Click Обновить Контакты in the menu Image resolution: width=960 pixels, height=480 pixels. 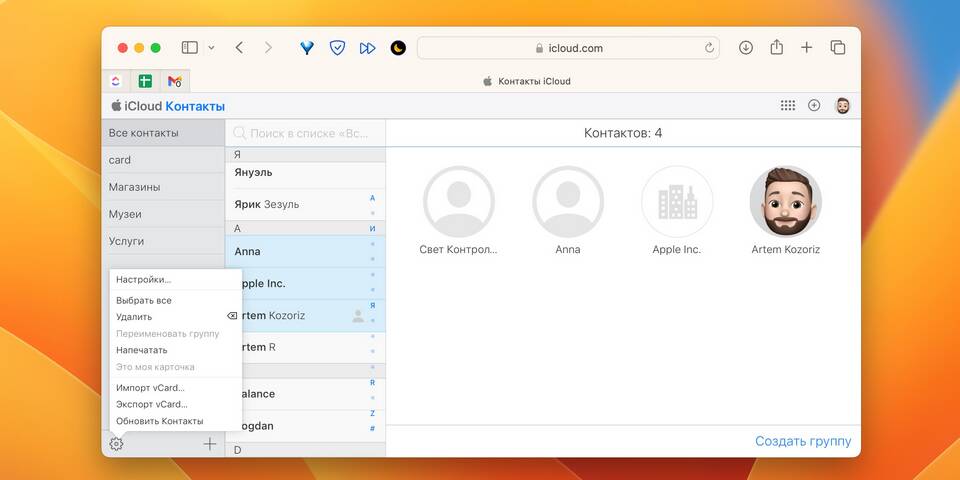click(x=159, y=421)
